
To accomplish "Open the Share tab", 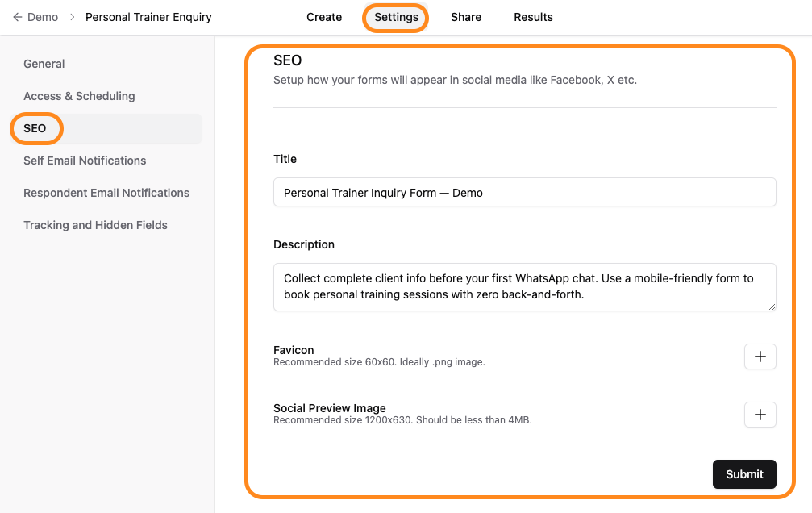I will point(465,17).
